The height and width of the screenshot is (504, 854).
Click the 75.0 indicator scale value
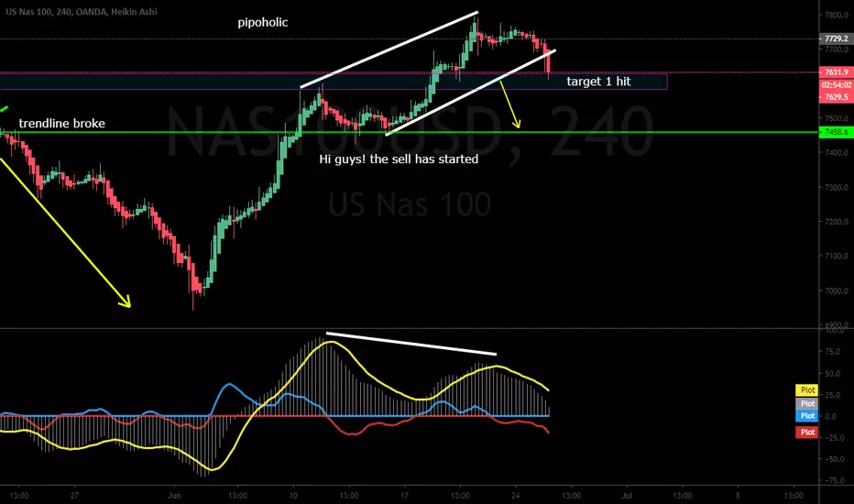(832, 352)
